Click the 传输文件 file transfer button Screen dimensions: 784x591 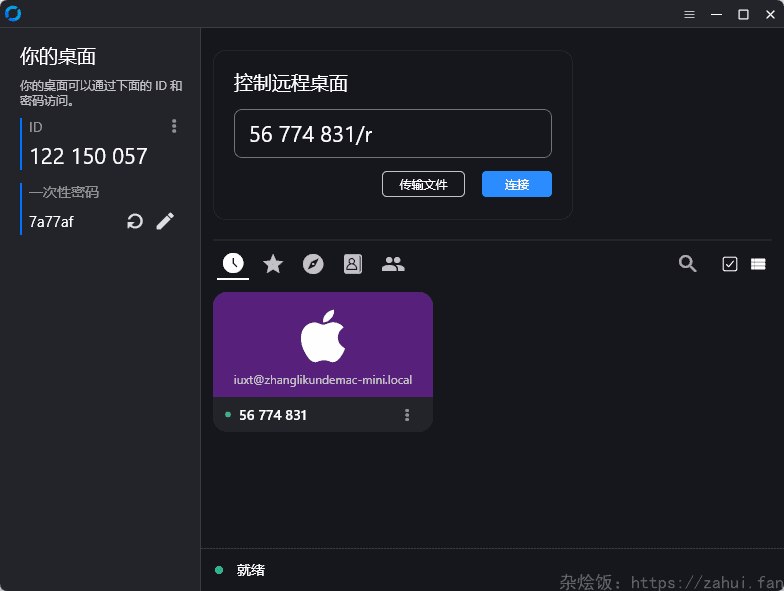(423, 184)
